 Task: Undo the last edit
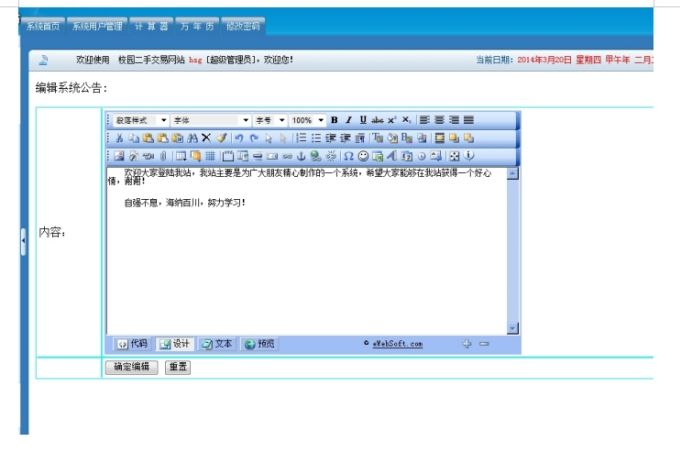click(239, 138)
